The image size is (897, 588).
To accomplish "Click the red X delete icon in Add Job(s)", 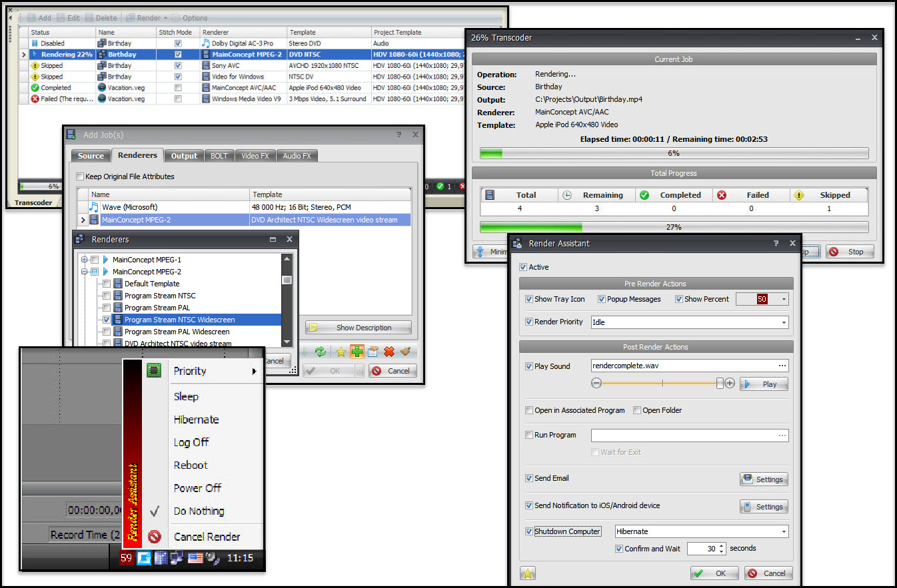I will click(389, 352).
